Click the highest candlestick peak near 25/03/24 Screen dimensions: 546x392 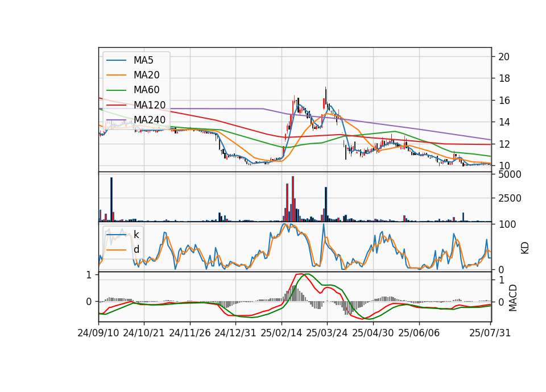coord(325,94)
